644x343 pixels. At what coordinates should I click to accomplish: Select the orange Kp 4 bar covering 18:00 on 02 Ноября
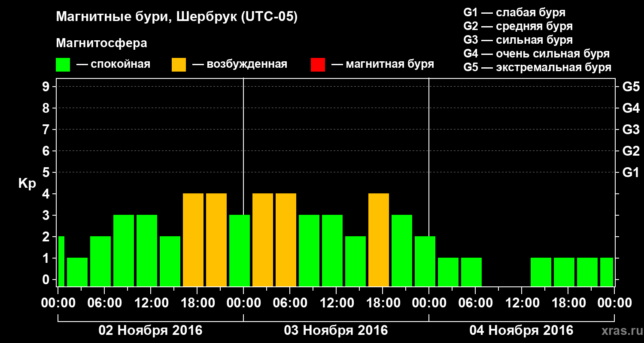[193, 240]
